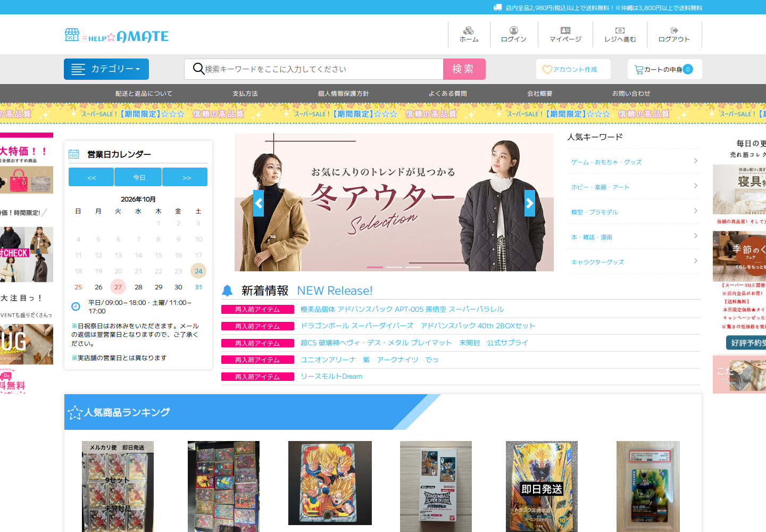Select calendar date 27

coord(118,287)
